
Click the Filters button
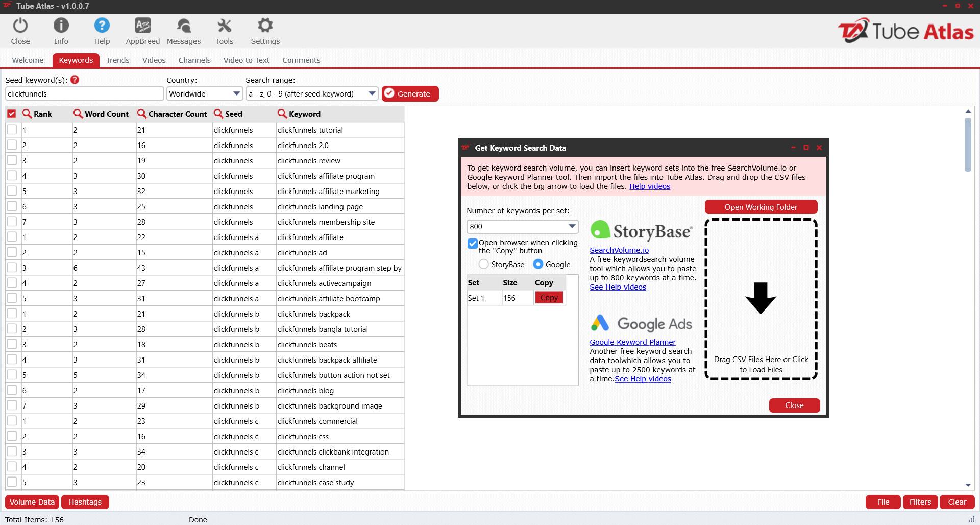pyautogui.click(x=920, y=502)
